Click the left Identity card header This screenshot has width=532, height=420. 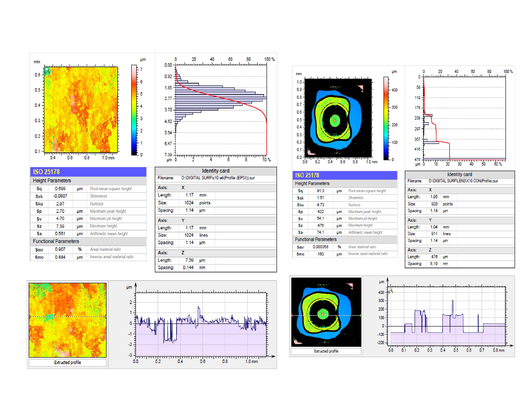215,171
